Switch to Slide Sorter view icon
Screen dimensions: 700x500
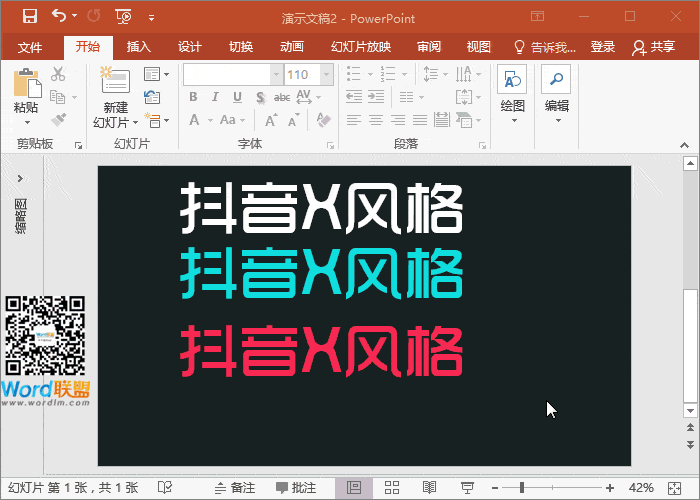pyautogui.click(x=392, y=487)
